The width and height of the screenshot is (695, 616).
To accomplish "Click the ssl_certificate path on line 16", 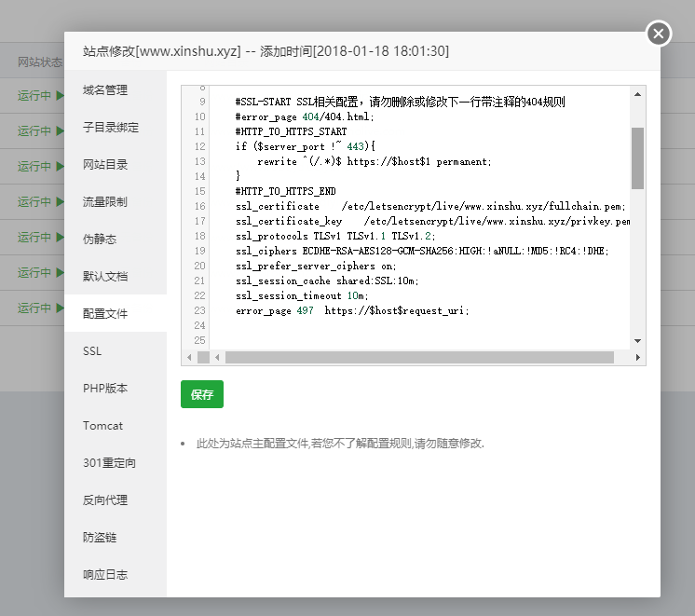I will tap(484, 206).
